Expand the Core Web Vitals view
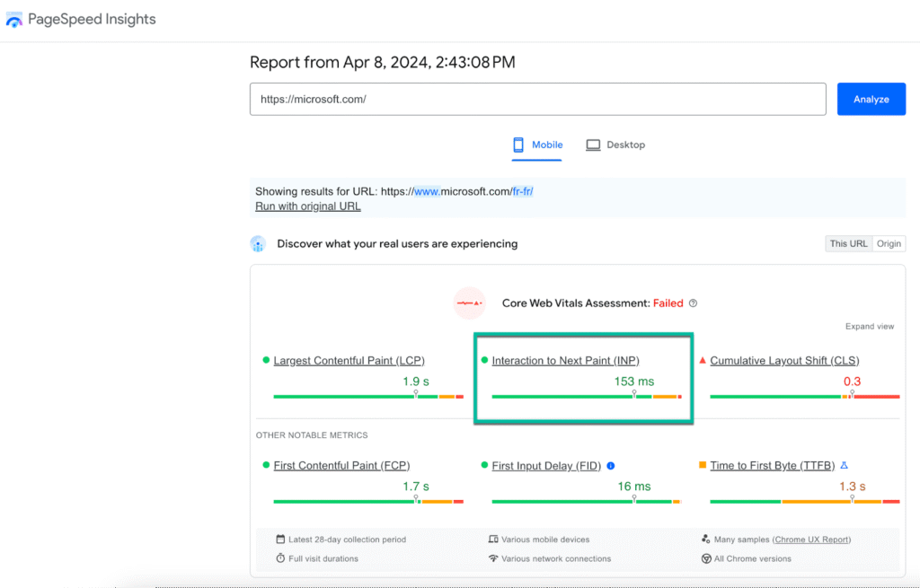This screenshot has height=588, width=920. [870, 327]
